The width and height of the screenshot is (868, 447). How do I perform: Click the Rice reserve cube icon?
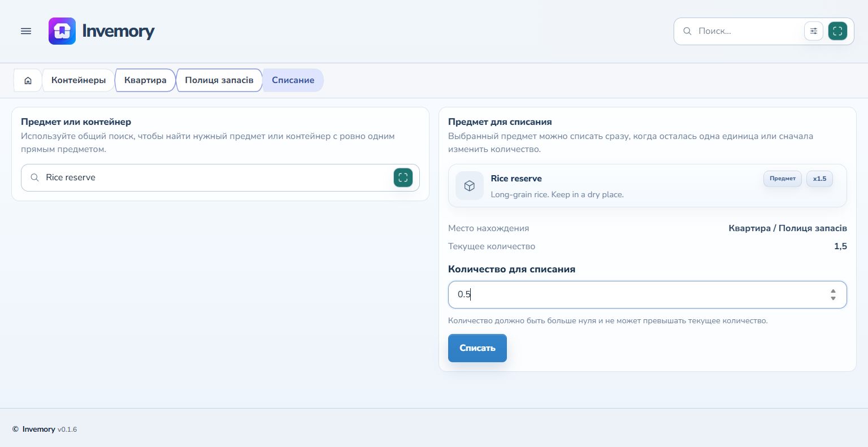(x=470, y=186)
